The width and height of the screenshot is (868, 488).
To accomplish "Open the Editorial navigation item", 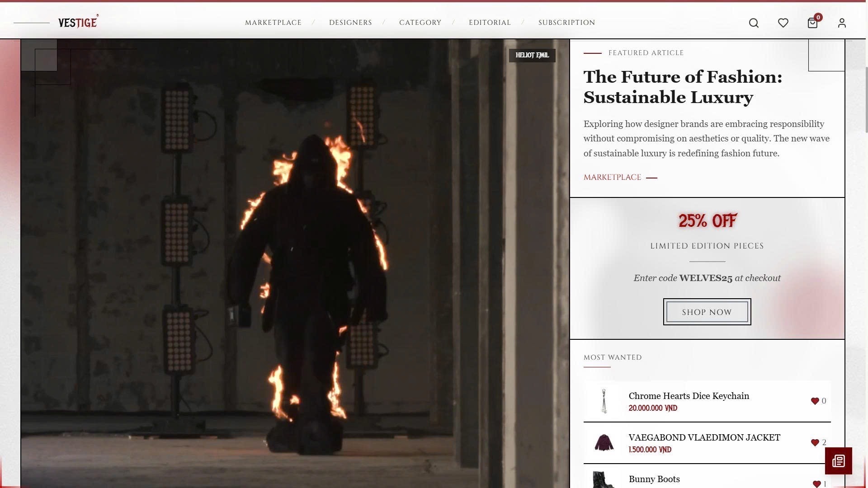I will pos(490,23).
